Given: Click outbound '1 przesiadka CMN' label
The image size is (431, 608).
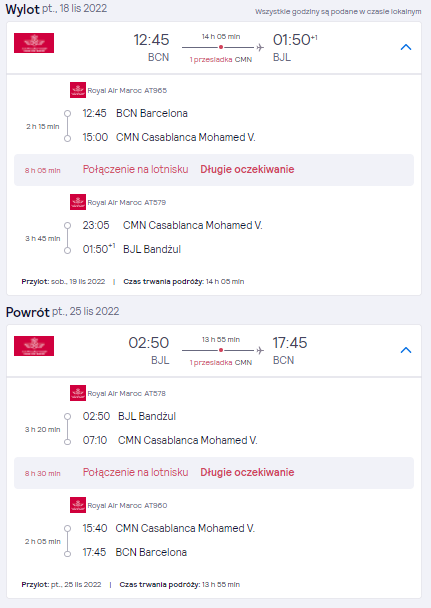Looking at the screenshot, I should [x=221, y=60].
